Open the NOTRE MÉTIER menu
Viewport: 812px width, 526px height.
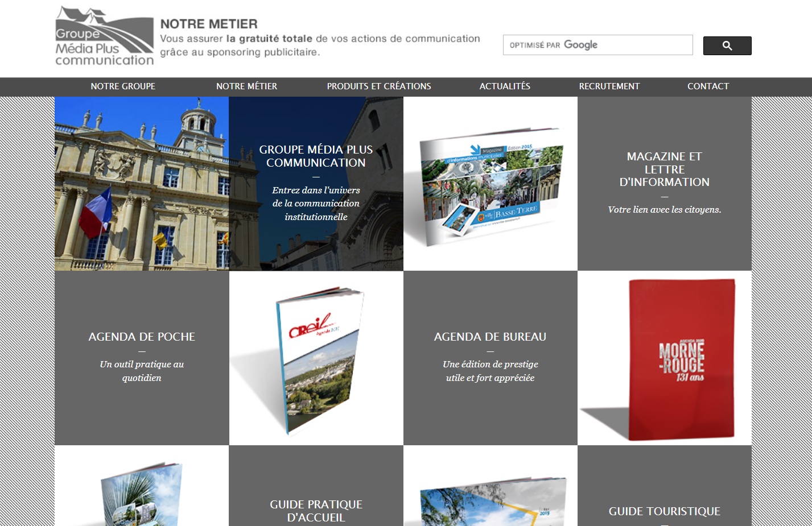point(246,86)
